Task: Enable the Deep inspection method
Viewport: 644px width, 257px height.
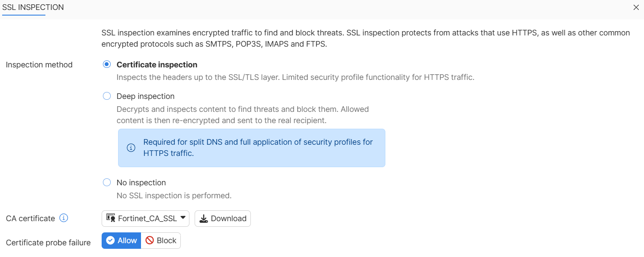Action: [106, 96]
